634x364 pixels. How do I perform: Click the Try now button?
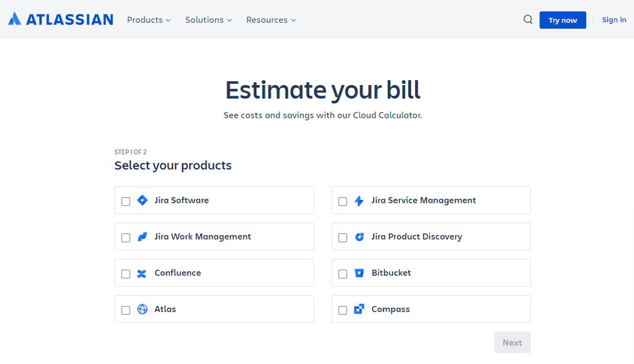click(562, 19)
